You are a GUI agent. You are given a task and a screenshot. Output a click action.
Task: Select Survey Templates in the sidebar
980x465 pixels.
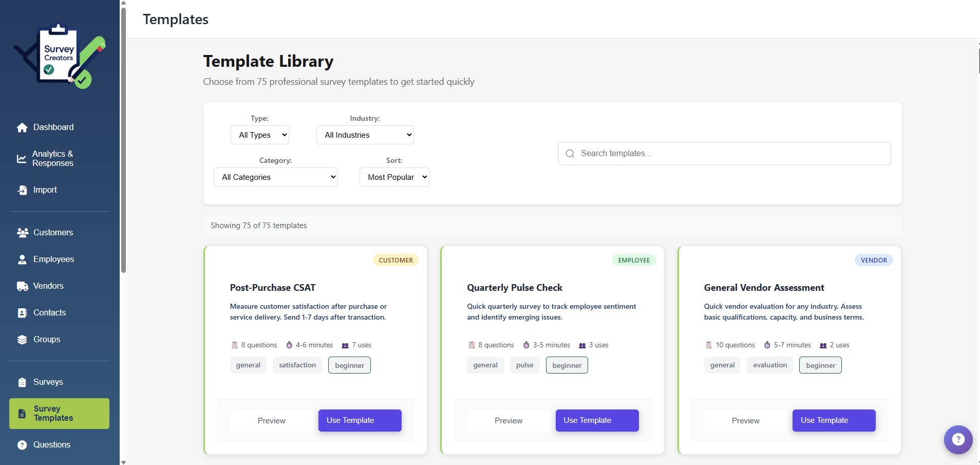[x=59, y=413]
